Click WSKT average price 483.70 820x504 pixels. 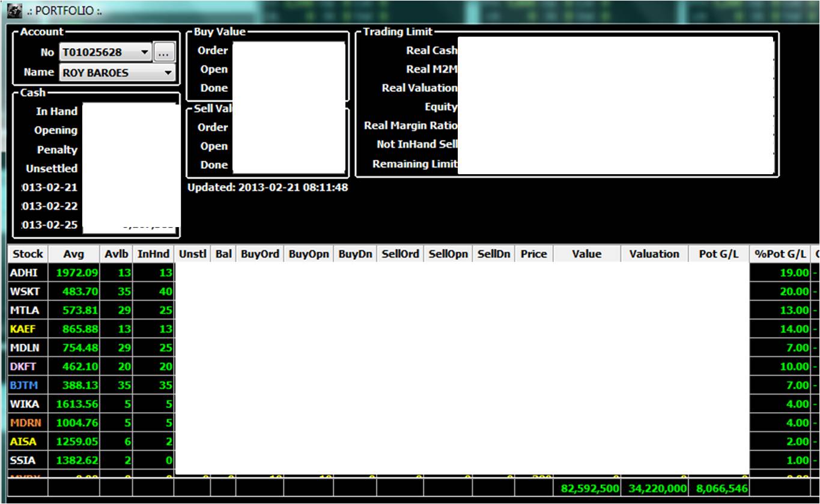(74, 291)
